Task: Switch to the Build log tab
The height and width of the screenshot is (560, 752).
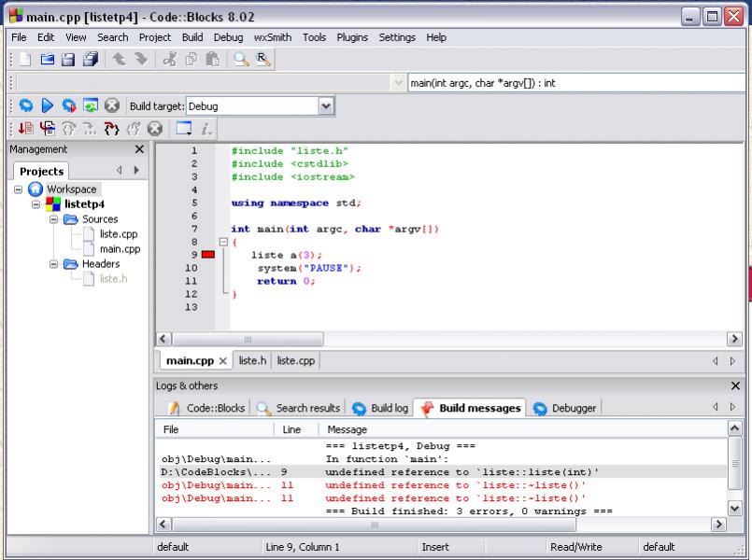Action: 381,408
